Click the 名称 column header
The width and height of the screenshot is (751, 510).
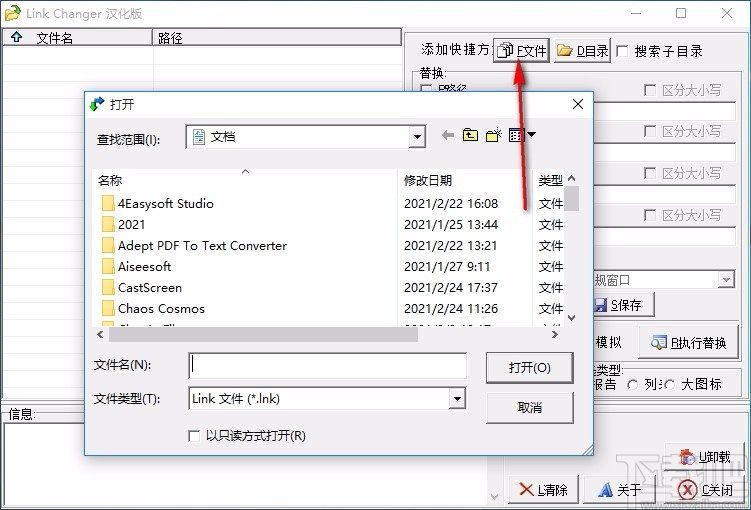click(244, 181)
